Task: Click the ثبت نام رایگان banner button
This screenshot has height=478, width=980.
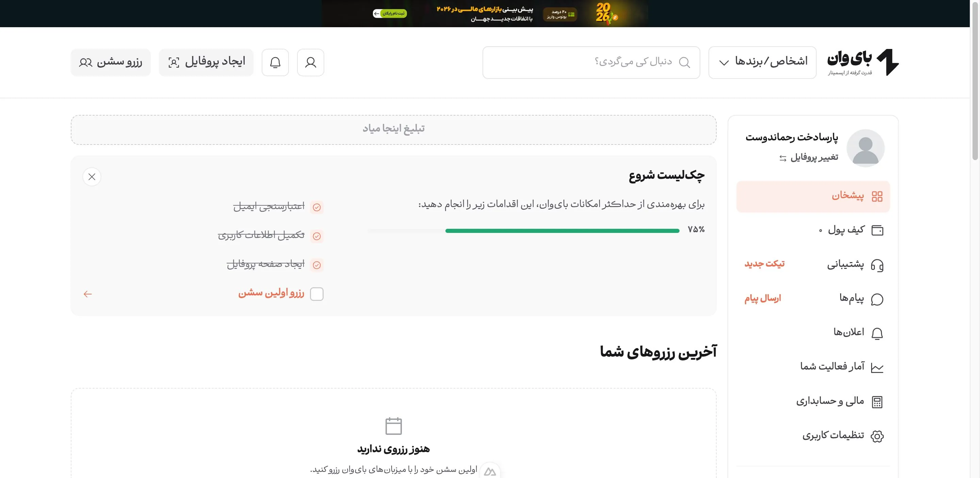Action: pyautogui.click(x=390, y=14)
